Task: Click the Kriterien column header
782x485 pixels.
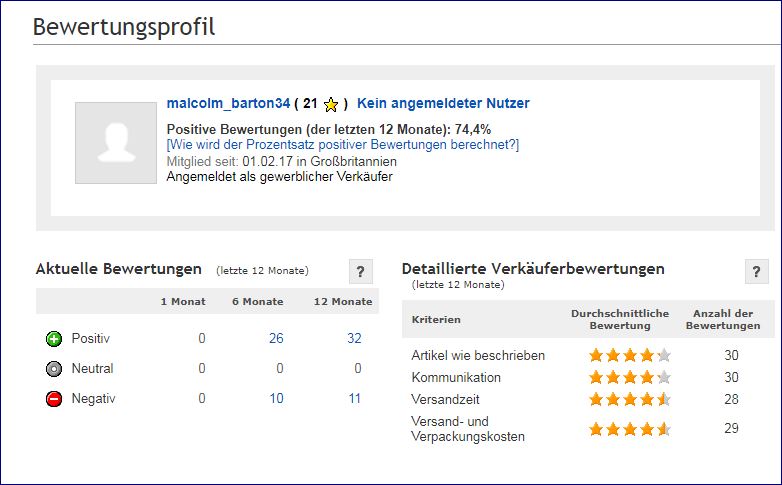Action: [x=436, y=320]
